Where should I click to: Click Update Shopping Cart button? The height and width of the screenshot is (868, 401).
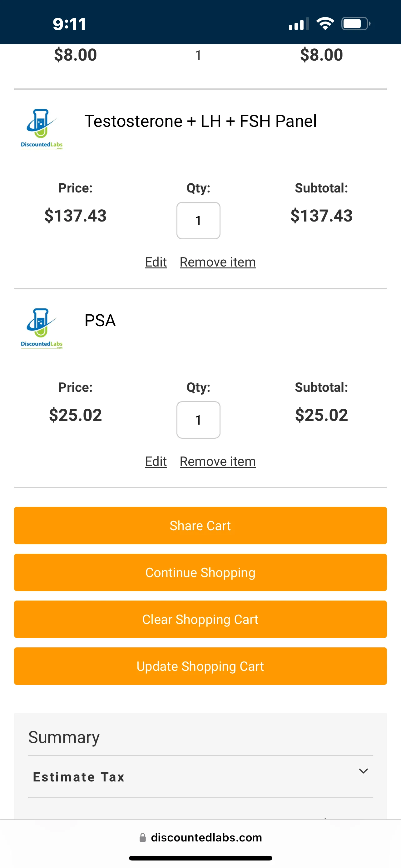(x=200, y=666)
